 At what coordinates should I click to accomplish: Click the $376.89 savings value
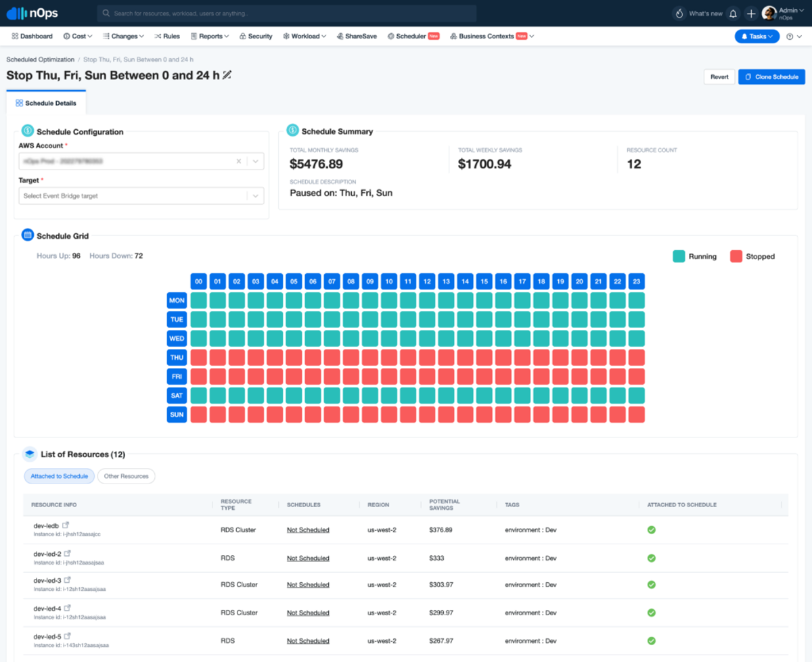tap(441, 530)
